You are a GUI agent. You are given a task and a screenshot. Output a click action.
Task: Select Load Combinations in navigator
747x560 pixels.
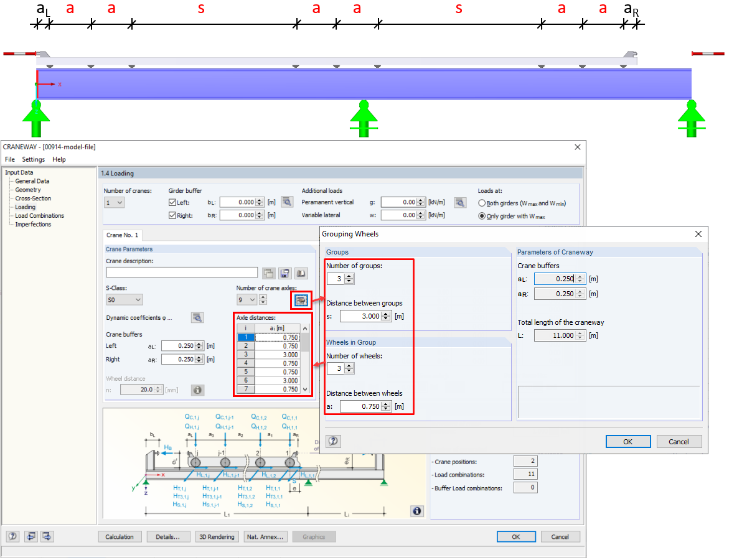(40, 216)
